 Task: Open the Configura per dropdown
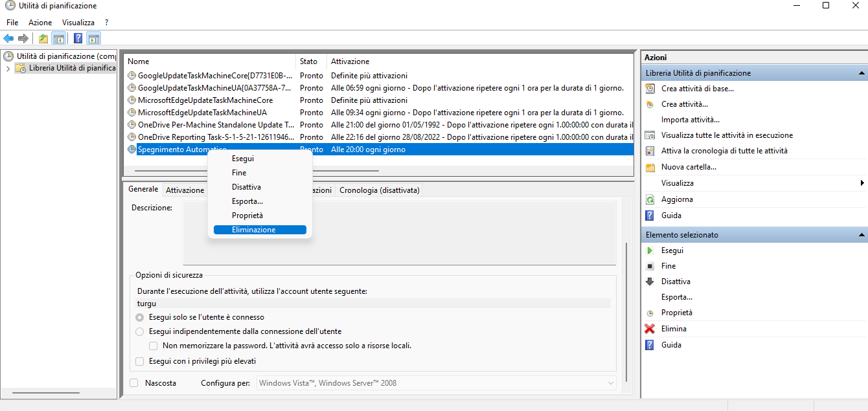[610, 383]
